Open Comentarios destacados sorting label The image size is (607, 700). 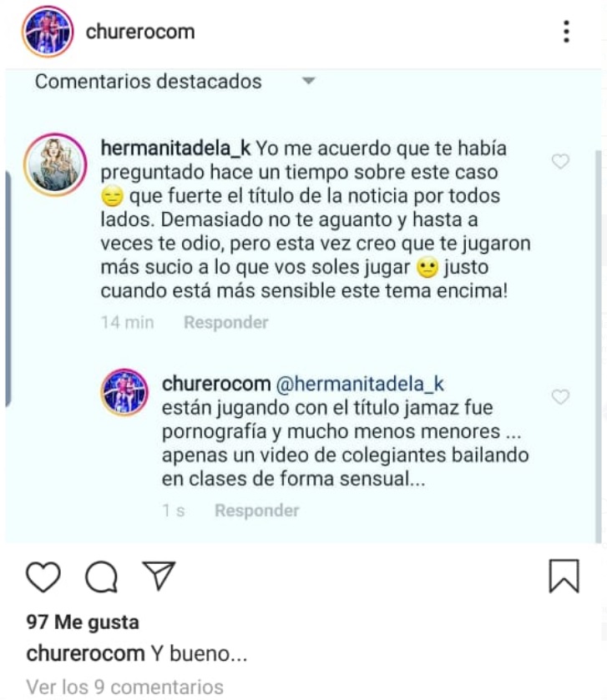[x=148, y=82]
